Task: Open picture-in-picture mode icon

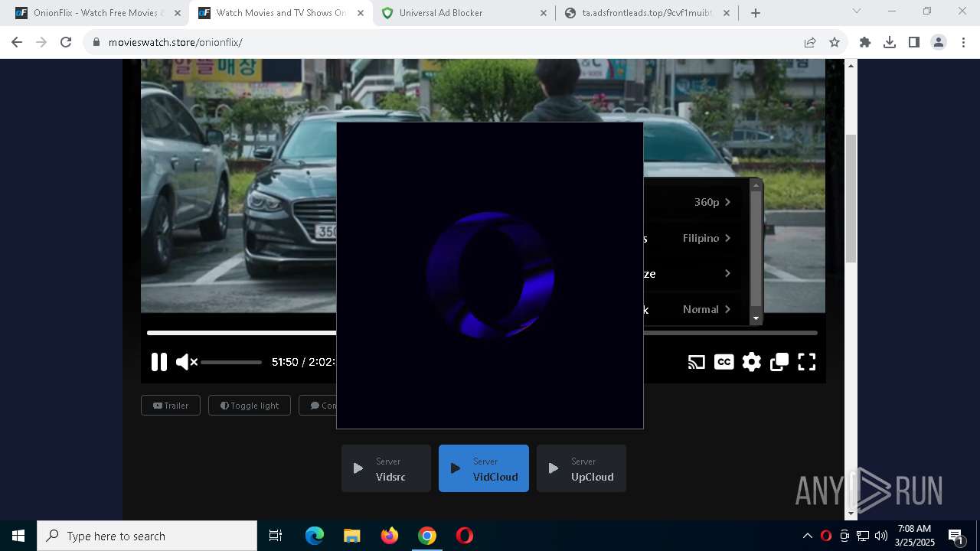Action: [x=779, y=362]
